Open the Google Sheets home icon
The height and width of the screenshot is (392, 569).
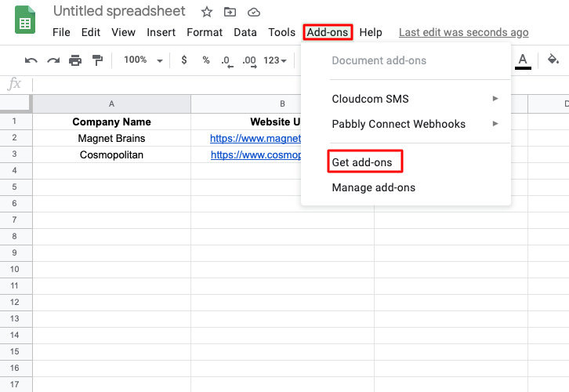(25, 20)
